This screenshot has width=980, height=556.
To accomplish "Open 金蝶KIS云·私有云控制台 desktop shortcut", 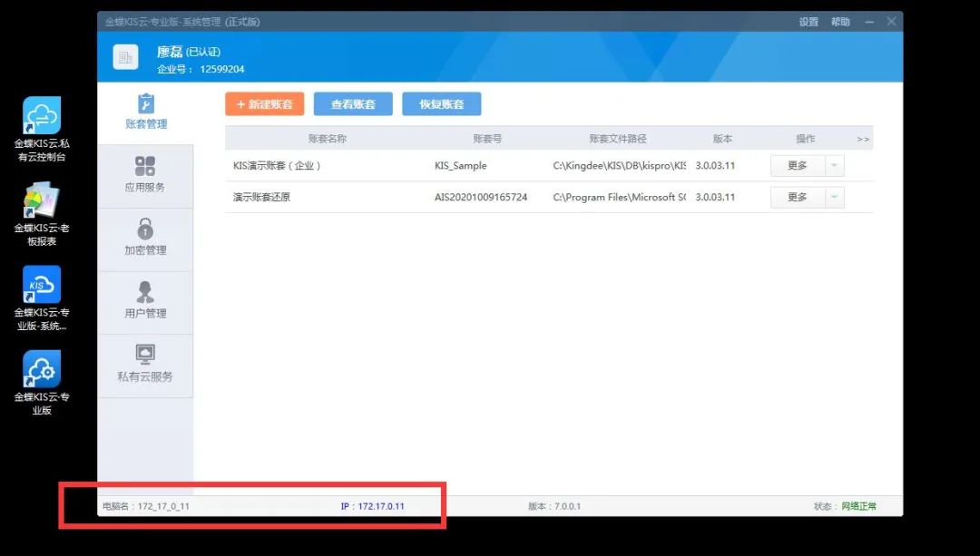I will click(x=42, y=130).
